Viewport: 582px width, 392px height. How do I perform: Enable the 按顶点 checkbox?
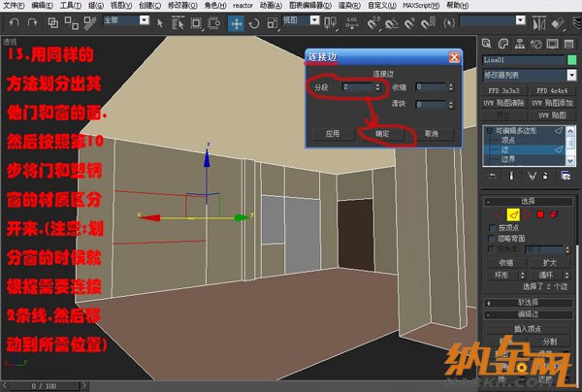(492, 228)
